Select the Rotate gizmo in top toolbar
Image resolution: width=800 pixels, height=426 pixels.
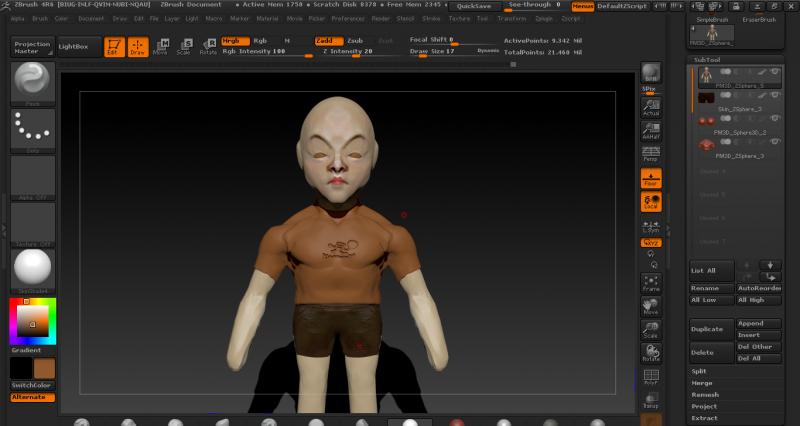click(x=207, y=46)
